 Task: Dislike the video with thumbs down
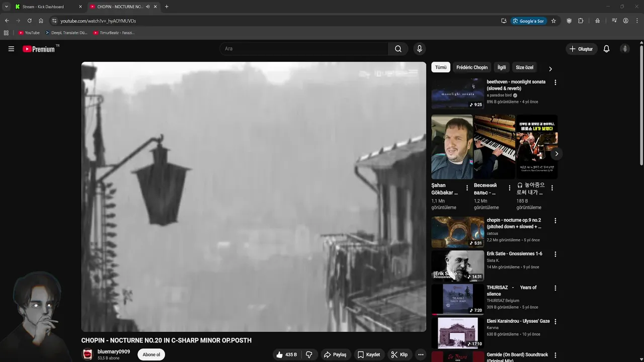(309, 354)
